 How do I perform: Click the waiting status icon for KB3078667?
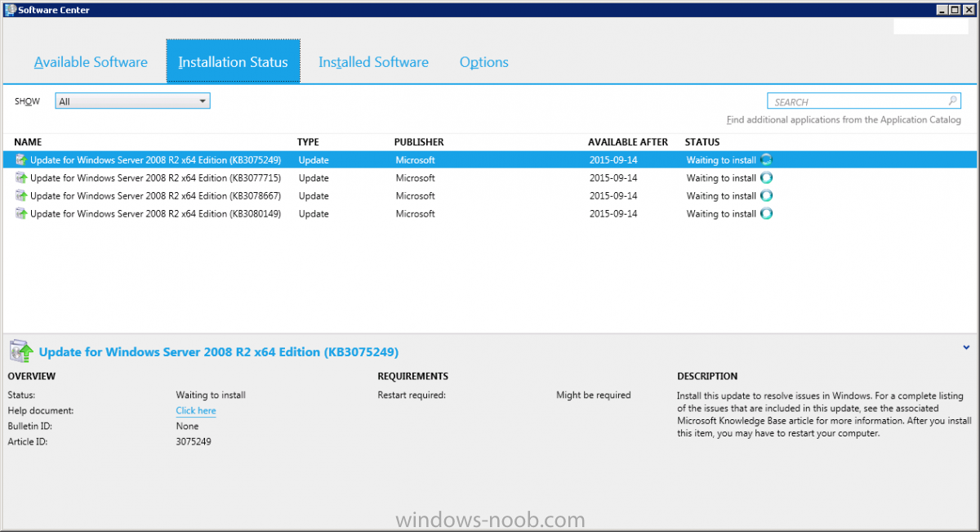[766, 196]
